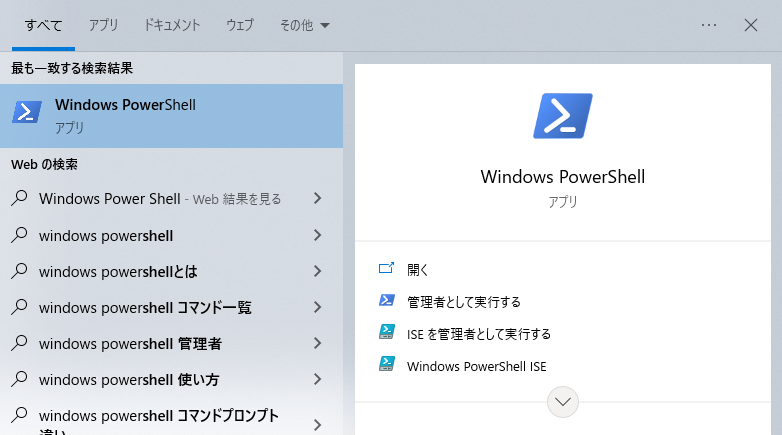Expand chevron for 'Windows Power Shell' web result
This screenshot has height=435, width=782.
click(318, 199)
